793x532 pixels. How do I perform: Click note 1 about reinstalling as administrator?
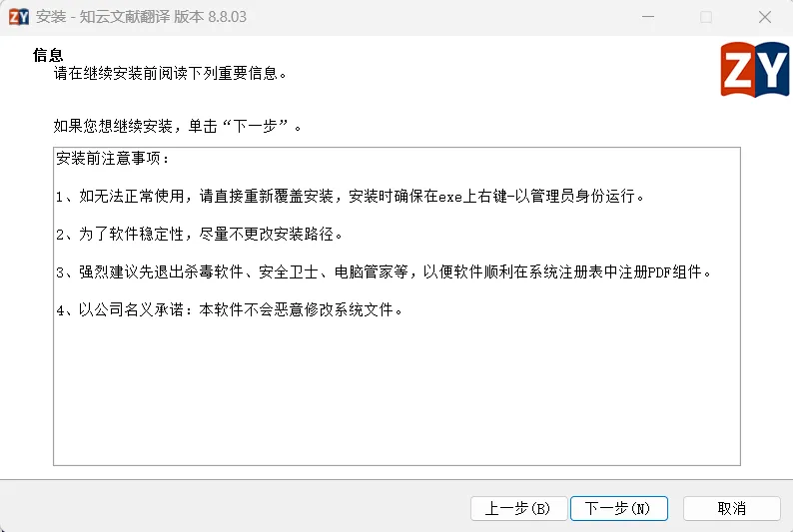pyautogui.click(x=350, y=196)
